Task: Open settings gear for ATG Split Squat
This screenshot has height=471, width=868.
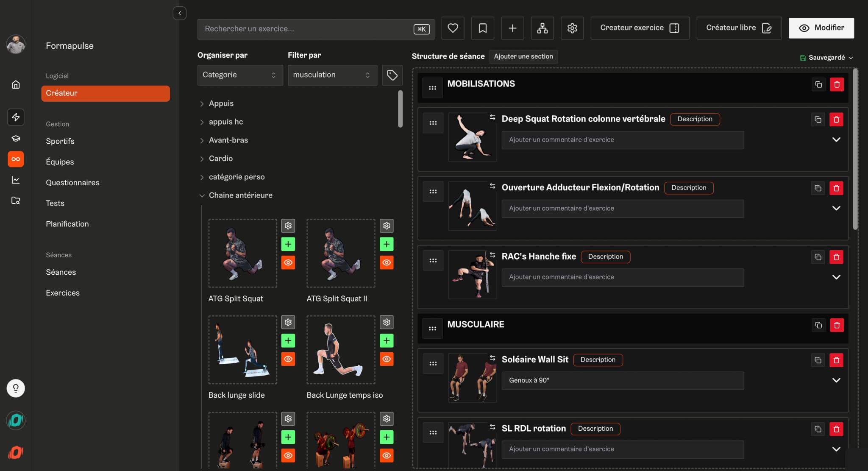Action: [288, 226]
